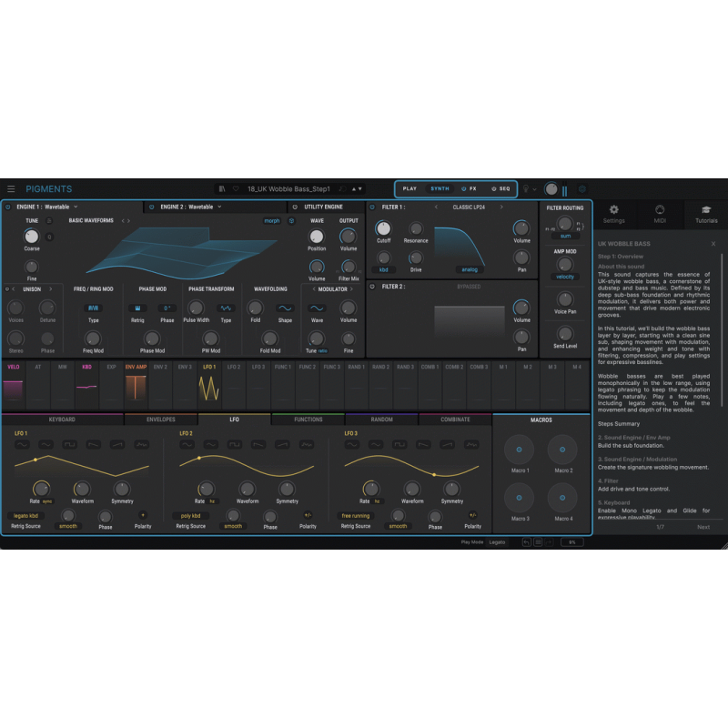Open the MIDI panel icon
Image resolution: width=728 pixels, height=728 pixels.
pyautogui.click(x=660, y=210)
